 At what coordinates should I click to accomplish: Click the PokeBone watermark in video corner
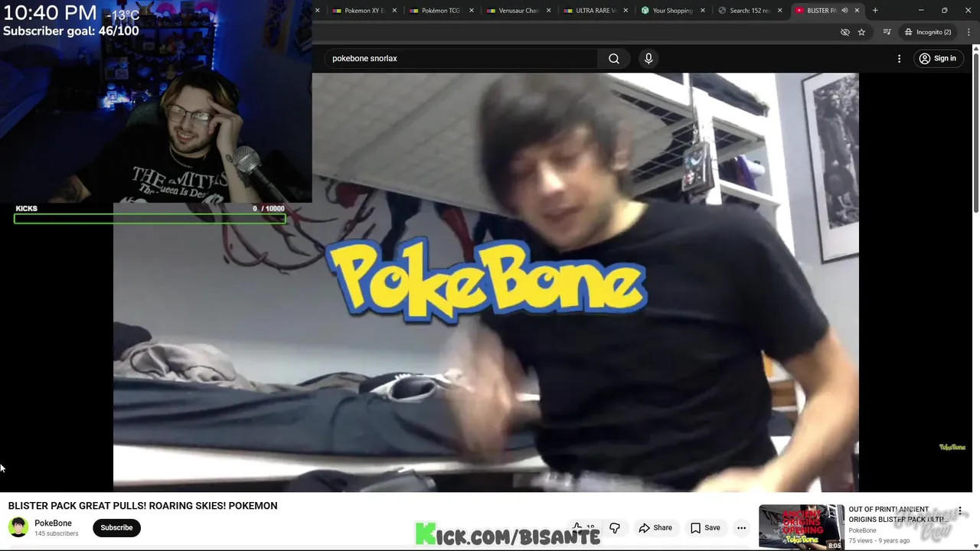[x=952, y=447]
